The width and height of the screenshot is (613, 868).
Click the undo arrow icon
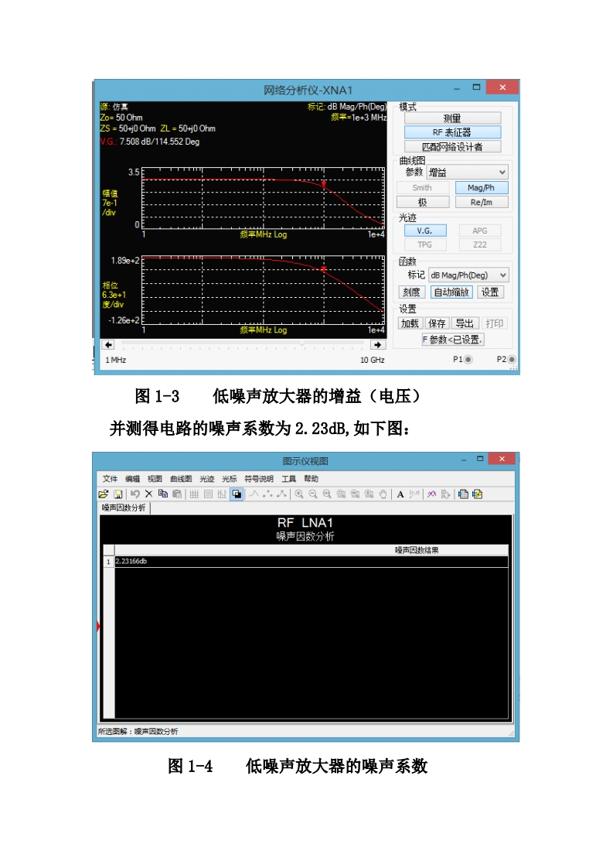click(135, 494)
